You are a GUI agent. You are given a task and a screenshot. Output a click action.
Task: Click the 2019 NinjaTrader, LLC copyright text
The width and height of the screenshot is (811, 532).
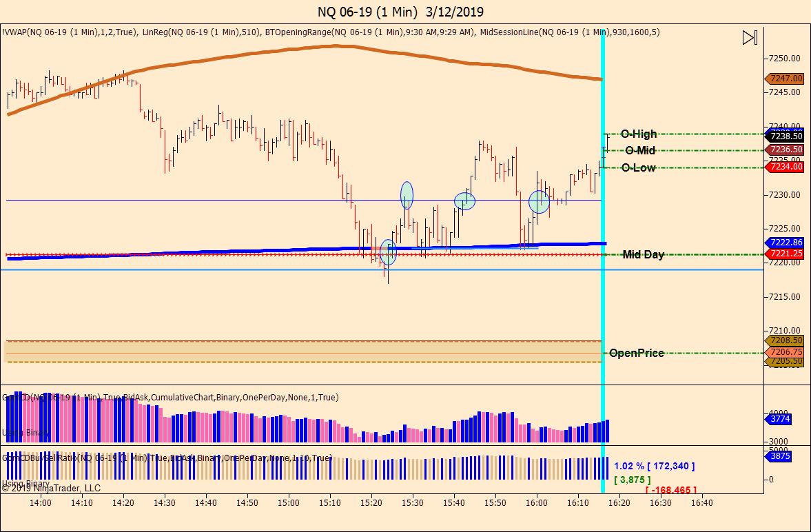pyautogui.click(x=51, y=488)
